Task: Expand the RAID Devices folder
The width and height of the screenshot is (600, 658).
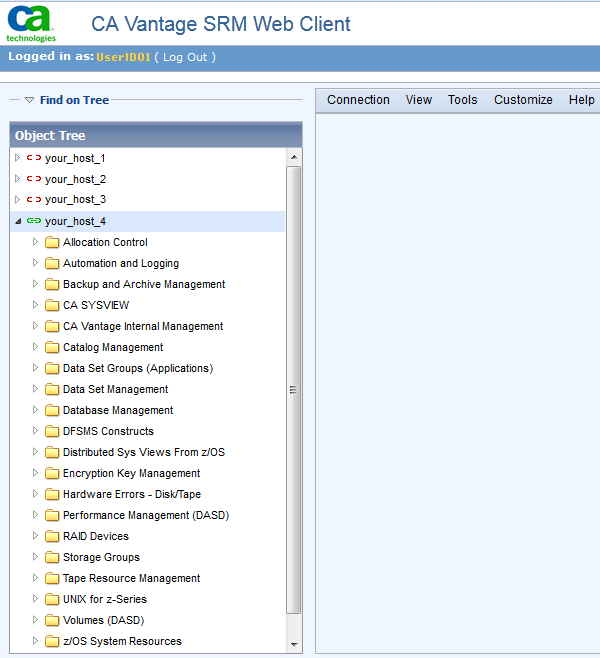Action: (35, 535)
